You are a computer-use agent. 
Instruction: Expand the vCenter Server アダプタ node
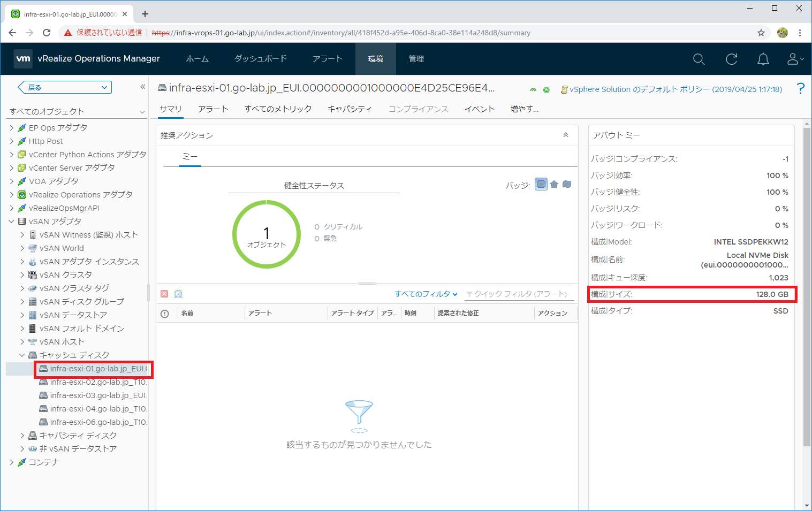11,168
